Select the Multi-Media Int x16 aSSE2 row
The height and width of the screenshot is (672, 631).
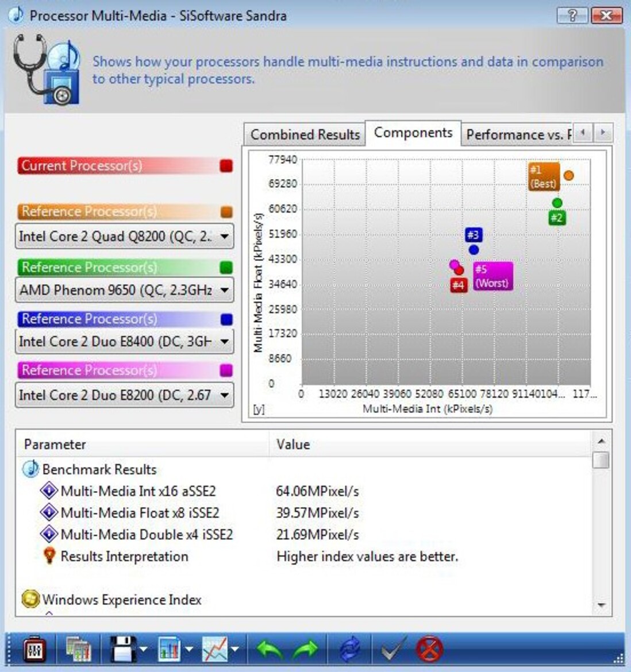[138, 491]
